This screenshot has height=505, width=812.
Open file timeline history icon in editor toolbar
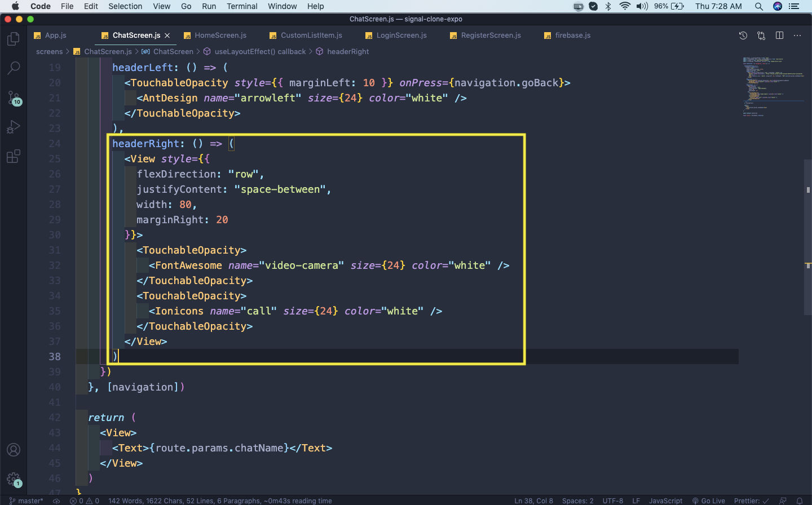[743, 36]
